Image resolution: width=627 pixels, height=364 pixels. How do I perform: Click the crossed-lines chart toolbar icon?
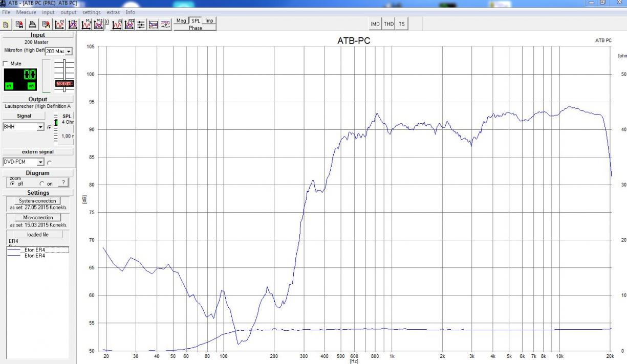pos(153,24)
